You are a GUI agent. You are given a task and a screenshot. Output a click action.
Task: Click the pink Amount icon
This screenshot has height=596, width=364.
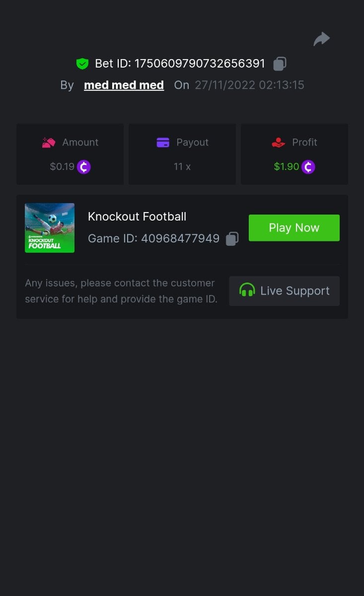tap(48, 143)
